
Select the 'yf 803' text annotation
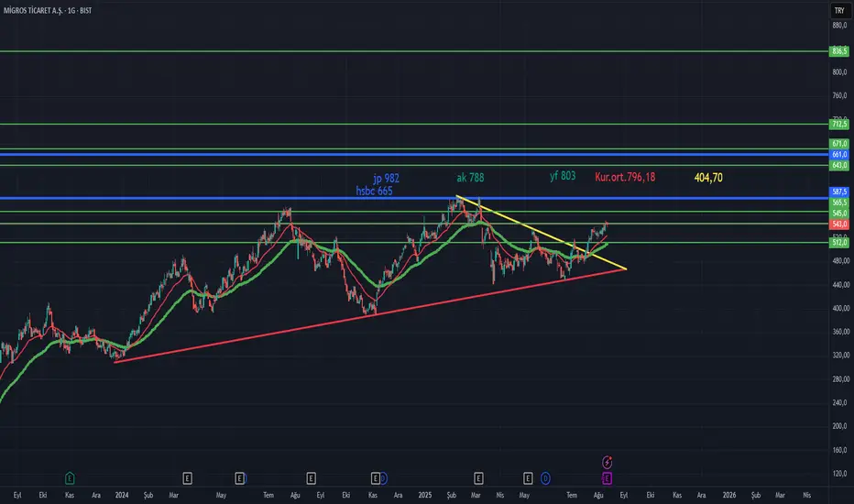pos(563,175)
